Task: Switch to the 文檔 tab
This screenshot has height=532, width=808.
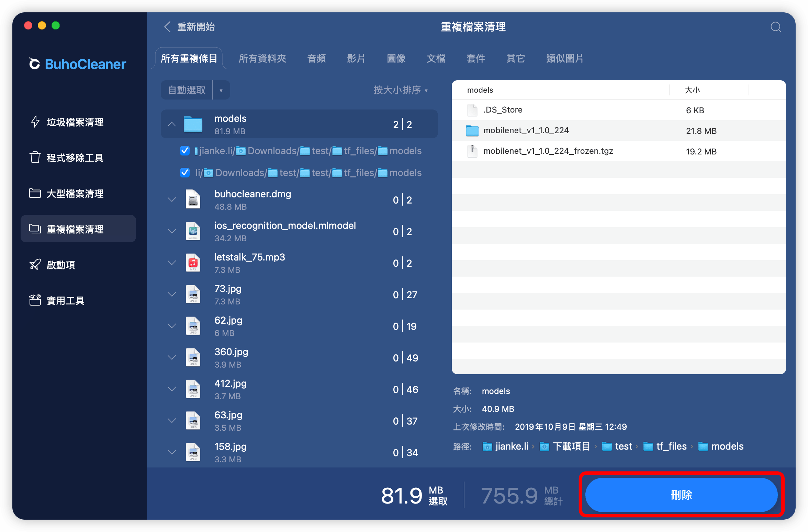Action: pyautogui.click(x=436, y=59)
